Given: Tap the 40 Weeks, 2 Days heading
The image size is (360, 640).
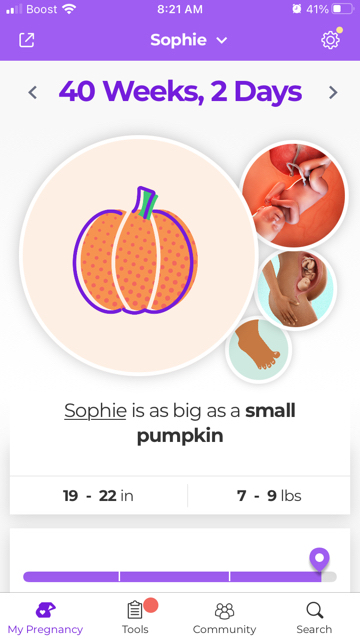Looking at the screenshot, I should click(x=180, y=92).
